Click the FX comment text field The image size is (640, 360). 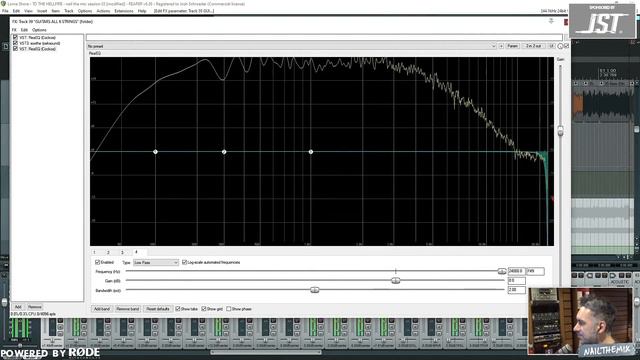click(x=324, y=38)
